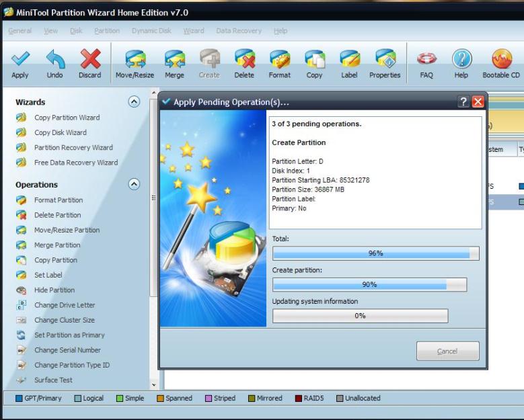Click the Apply checkmark toolbar icon
Screen dimensions: 524x420
coord(20,59)
